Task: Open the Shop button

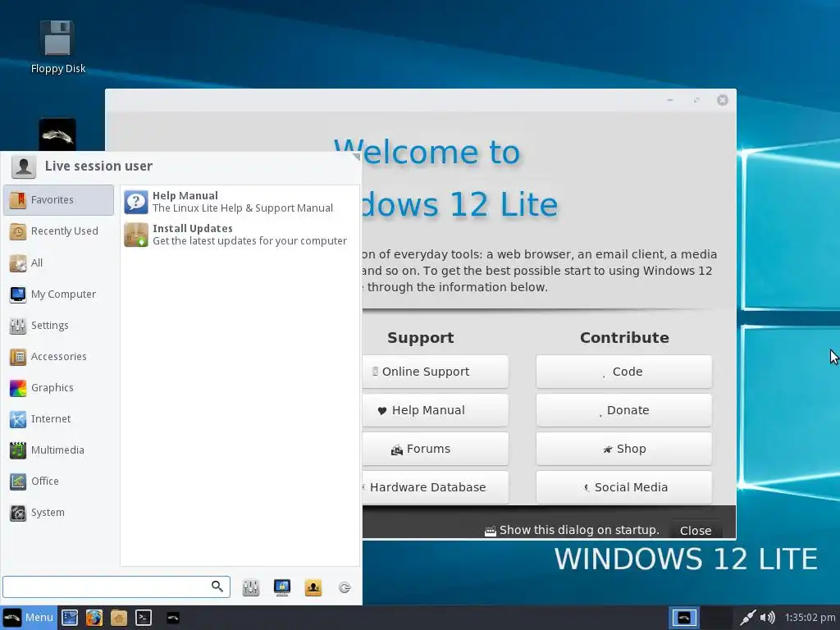Action: click(x=624, y=449)
